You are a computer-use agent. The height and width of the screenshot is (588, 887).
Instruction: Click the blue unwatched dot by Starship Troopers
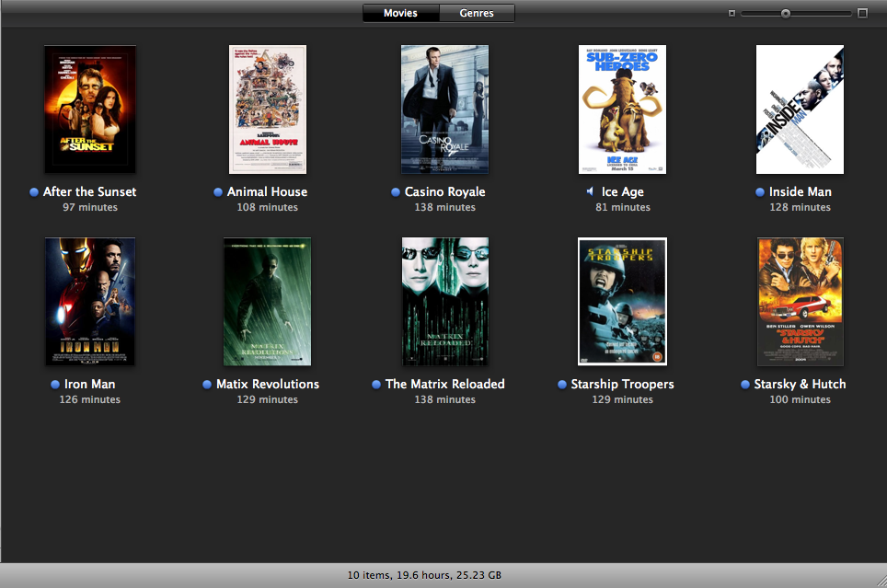coord(561,385)
